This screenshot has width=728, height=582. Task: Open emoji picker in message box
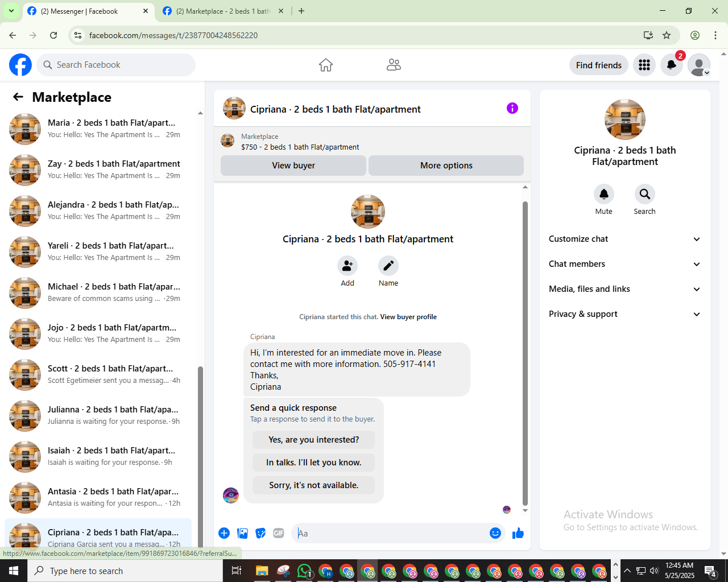coord(495,533)
